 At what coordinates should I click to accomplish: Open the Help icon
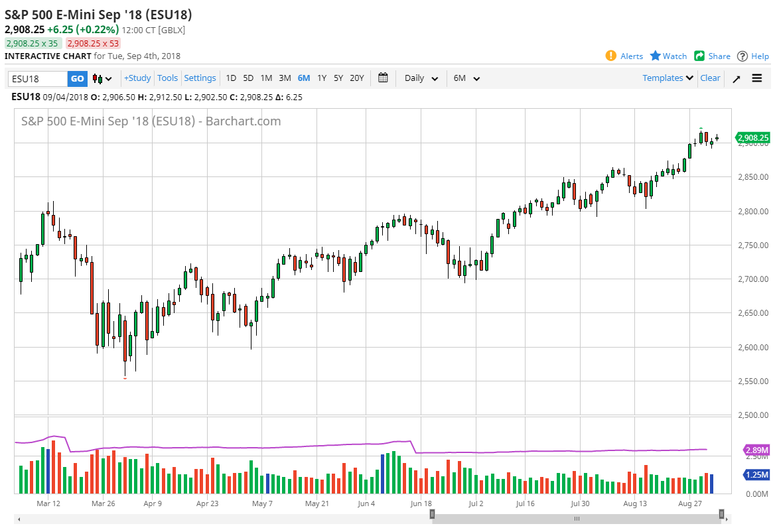pyautogui.click(x=744, y=56)
